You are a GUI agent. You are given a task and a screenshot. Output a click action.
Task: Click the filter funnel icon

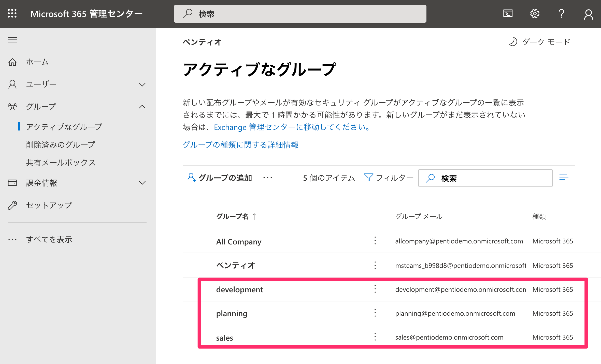point(369,178)
